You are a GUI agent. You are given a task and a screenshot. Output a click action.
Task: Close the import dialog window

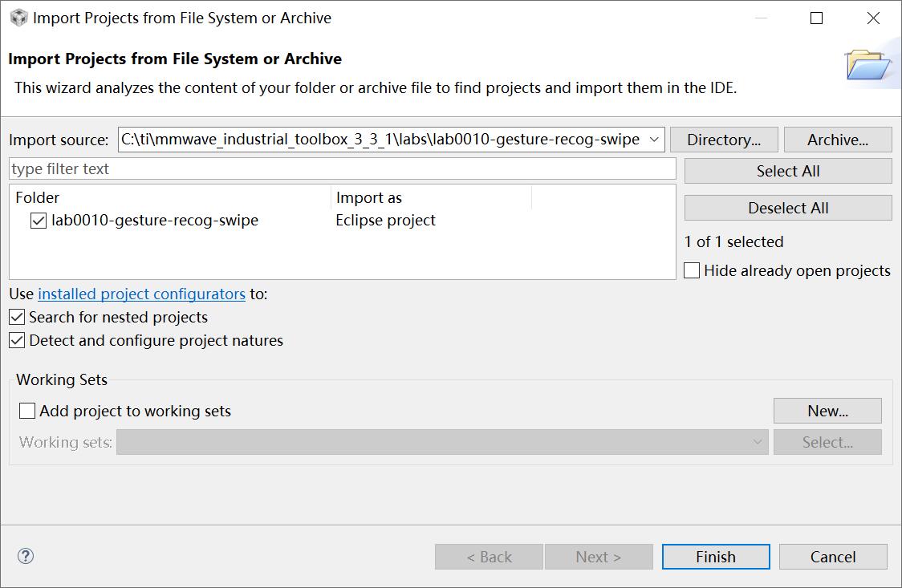click(x=873, y=18)
